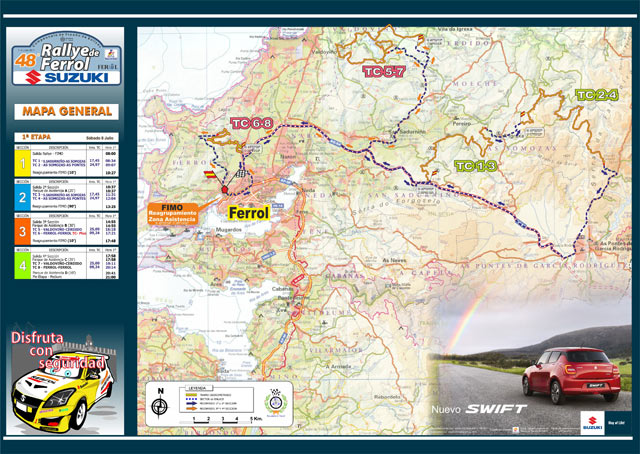Screen dimensions: 640x454
Task: Click the As Neves place name
Action: (394, 260)
